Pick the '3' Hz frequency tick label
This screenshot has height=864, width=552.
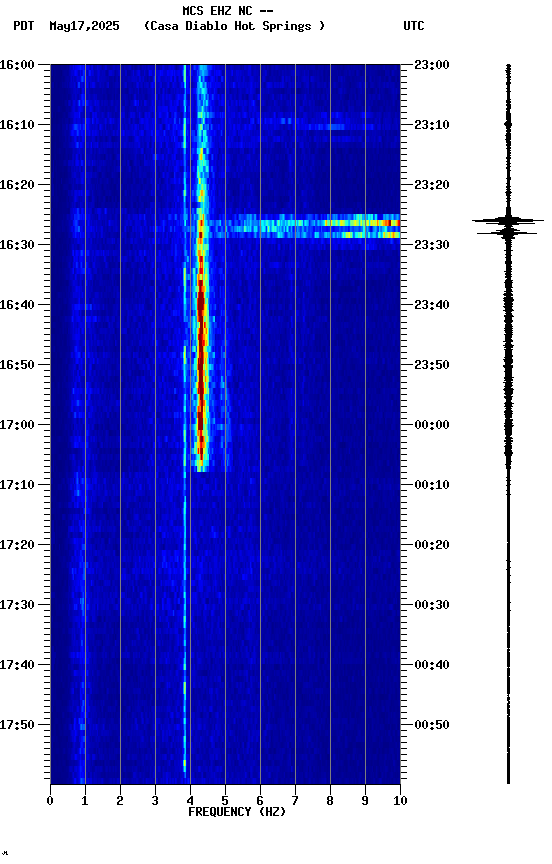pos(155,801)
